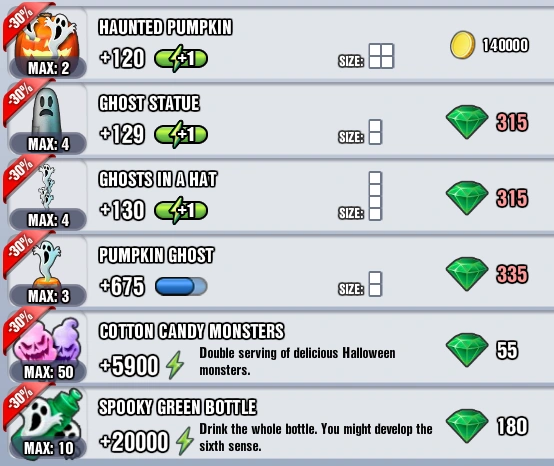Image resolution: width=554 pixels, height=466 pixels.
Task: Click the Haunted Pumpkin size grid indicator
Action: (381, 56)
